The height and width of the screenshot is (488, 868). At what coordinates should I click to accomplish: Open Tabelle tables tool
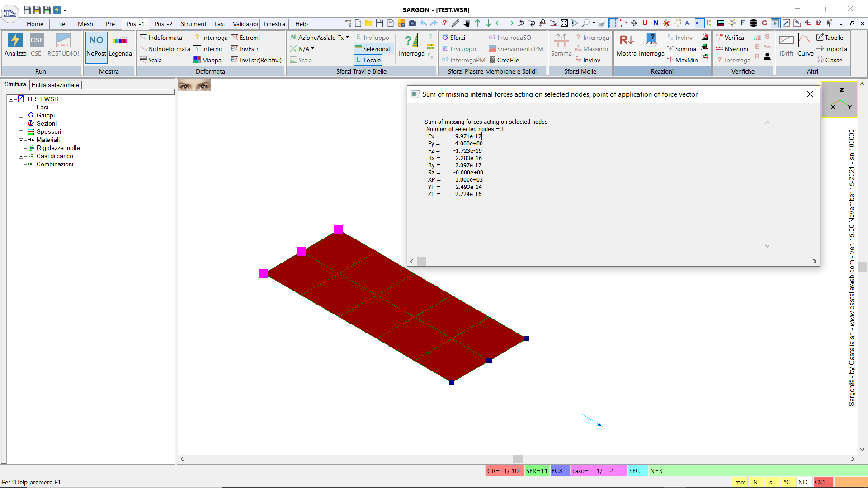pyautogui.click(x=830, y=38)
